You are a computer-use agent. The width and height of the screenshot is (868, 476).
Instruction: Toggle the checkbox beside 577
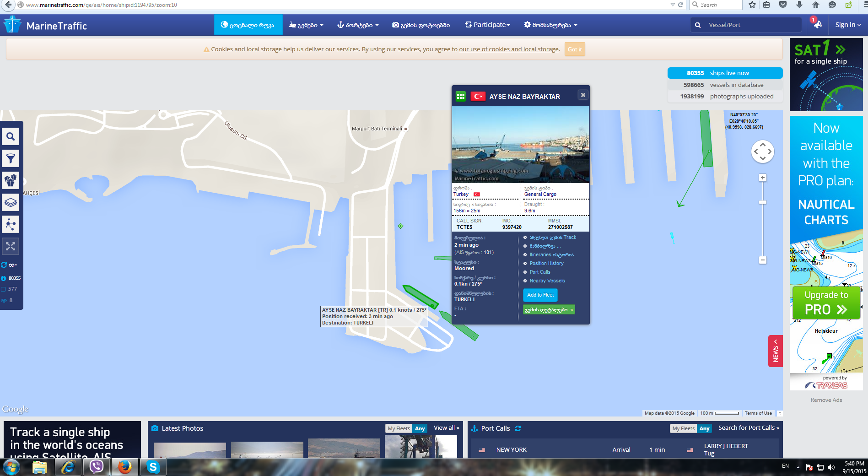[4, 289]
